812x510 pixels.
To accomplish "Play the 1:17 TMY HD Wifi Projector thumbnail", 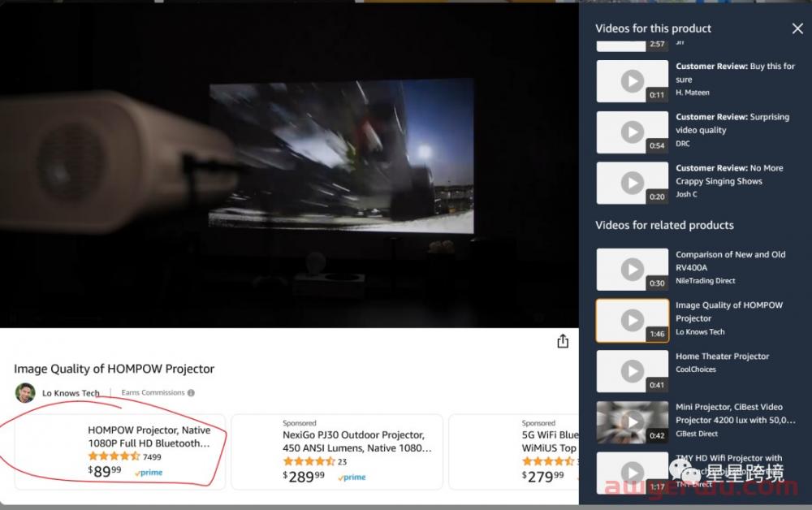I will pos(633,473).
